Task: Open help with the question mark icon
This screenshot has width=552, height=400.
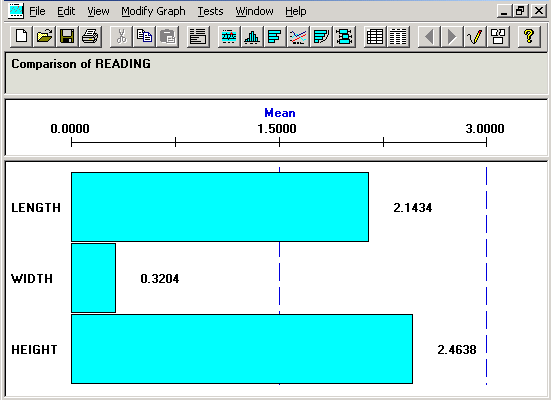Action: click(x=529, y=37)
